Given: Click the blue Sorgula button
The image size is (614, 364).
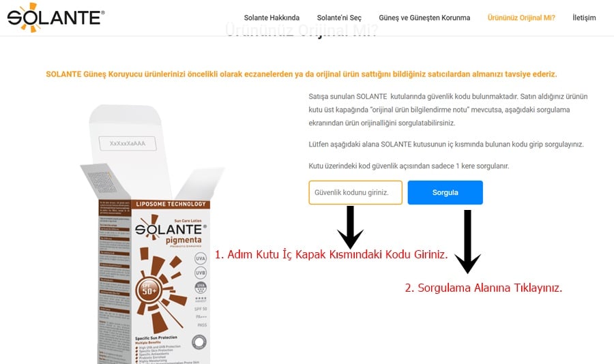Looking at the screenshot, I should [445, 193].
